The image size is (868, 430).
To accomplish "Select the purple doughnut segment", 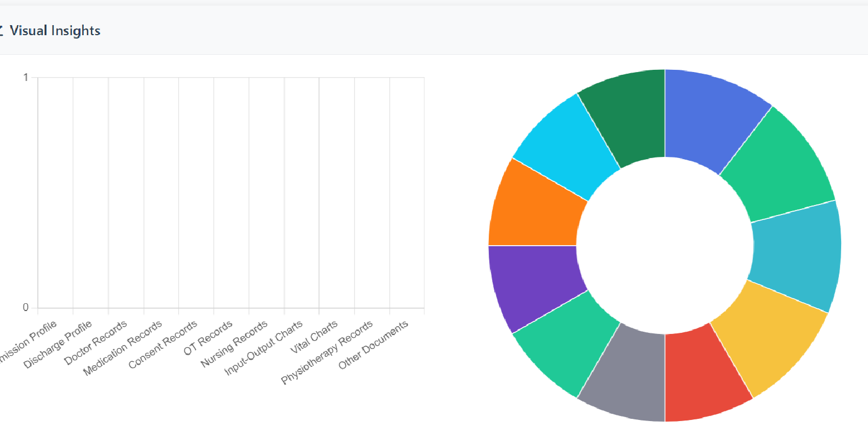I will [533, 285].
